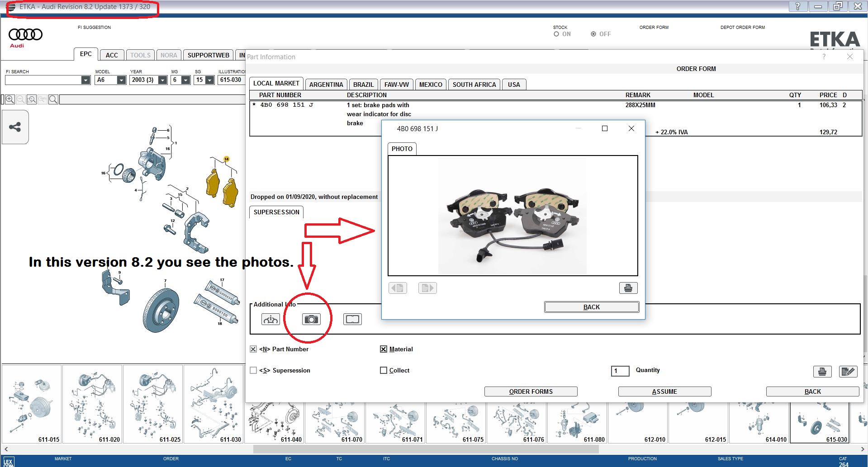This screenshot has height=467, width=868.
Task: Open the SG 15 dropdown
Action: [x=209, y=80]
